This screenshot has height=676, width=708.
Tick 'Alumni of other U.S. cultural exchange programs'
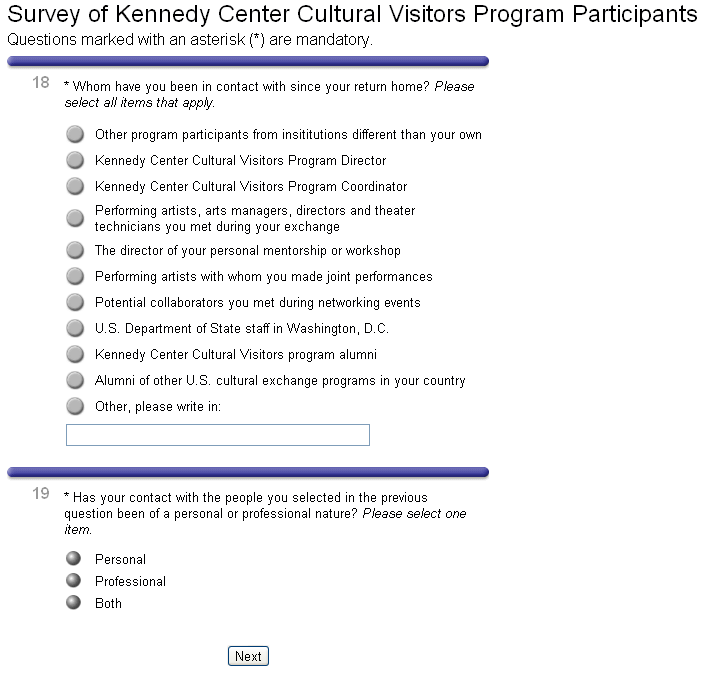(x=75, y=380)
